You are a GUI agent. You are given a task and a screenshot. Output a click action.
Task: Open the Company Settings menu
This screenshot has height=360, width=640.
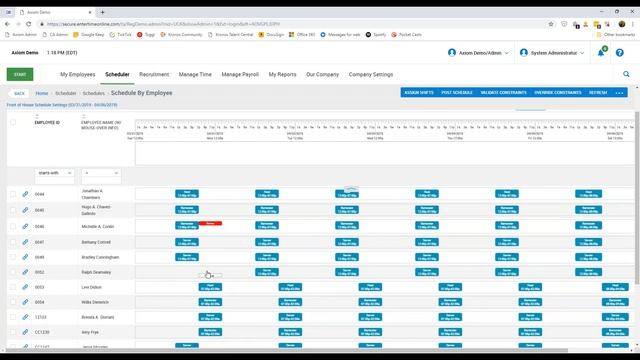coord(371,74)
